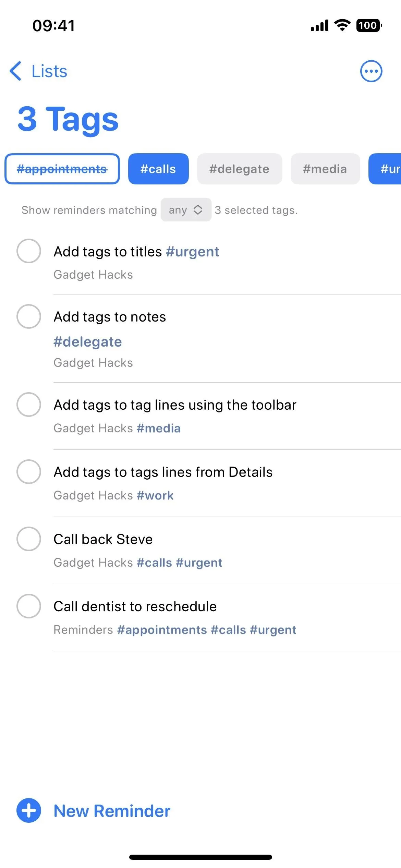Tap the Wi-Fi status icon

tap(342, 25)
